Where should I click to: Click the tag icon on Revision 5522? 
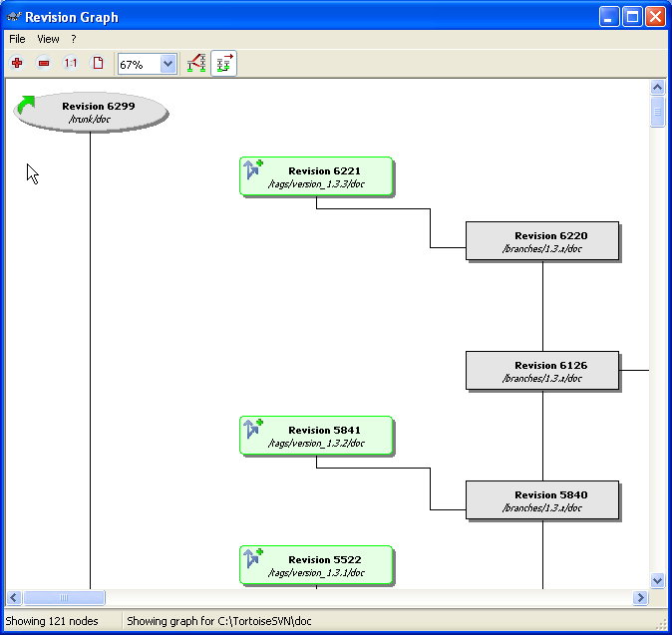pos(253,558)
